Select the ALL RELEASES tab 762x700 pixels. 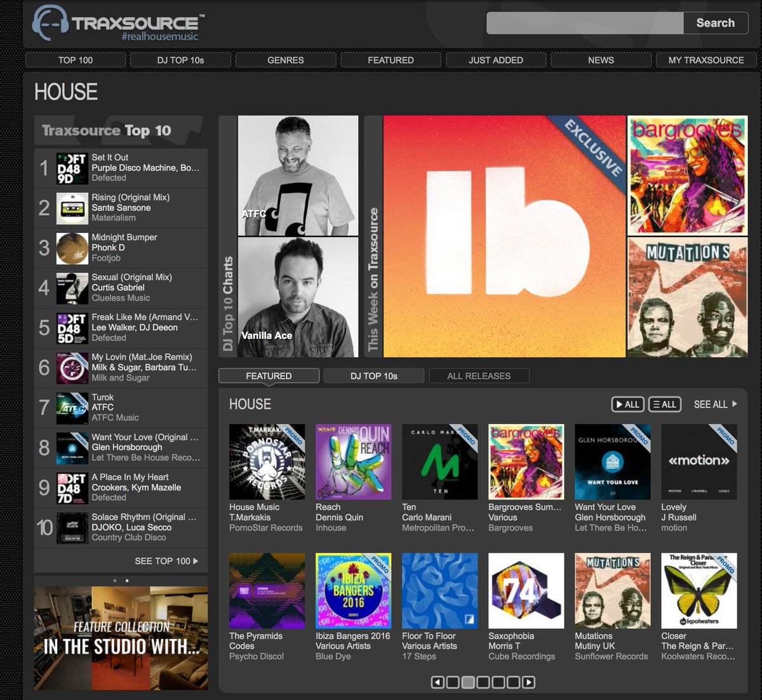[x=479, y=376]
